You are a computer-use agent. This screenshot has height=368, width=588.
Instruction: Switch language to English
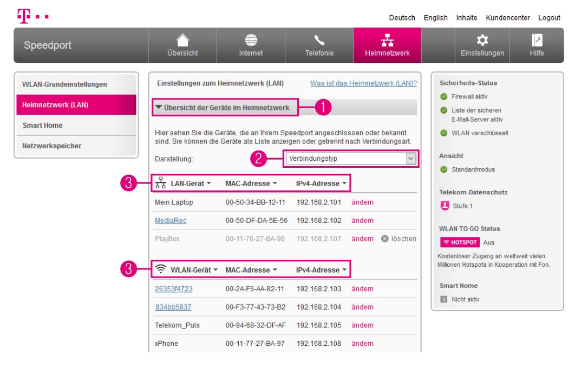tap(435, 18)
